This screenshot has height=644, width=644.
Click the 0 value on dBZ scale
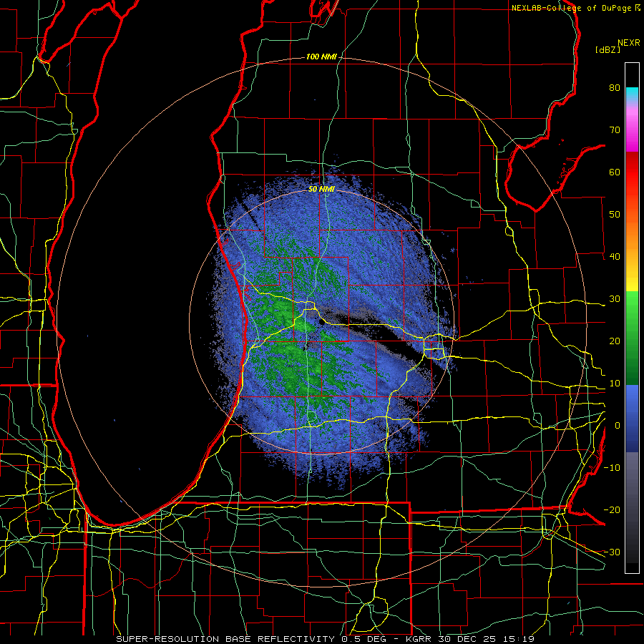618,426
